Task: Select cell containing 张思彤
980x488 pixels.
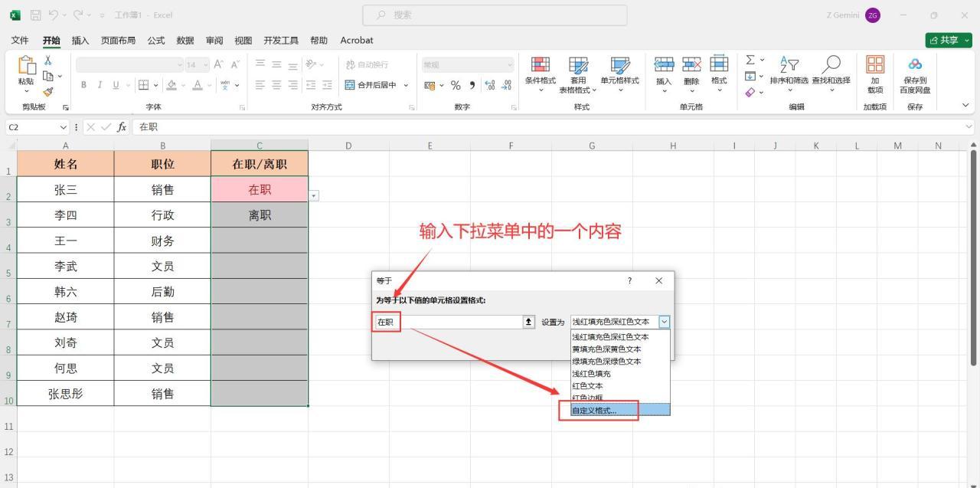Action: [65, 394]
